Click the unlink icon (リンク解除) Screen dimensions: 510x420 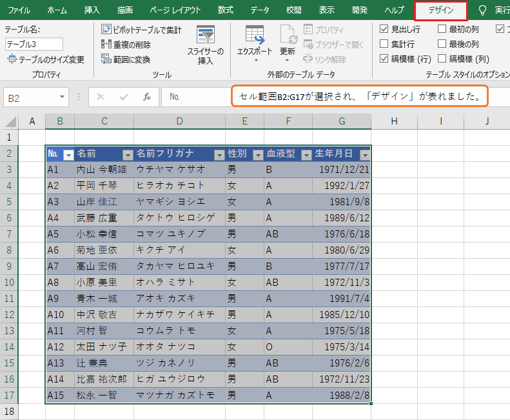[308, 59]
